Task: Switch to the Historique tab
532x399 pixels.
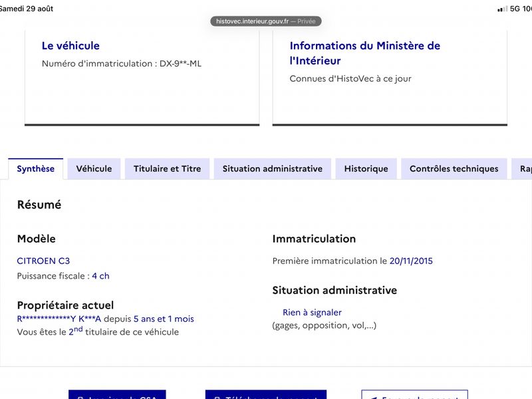Action: 366,169
